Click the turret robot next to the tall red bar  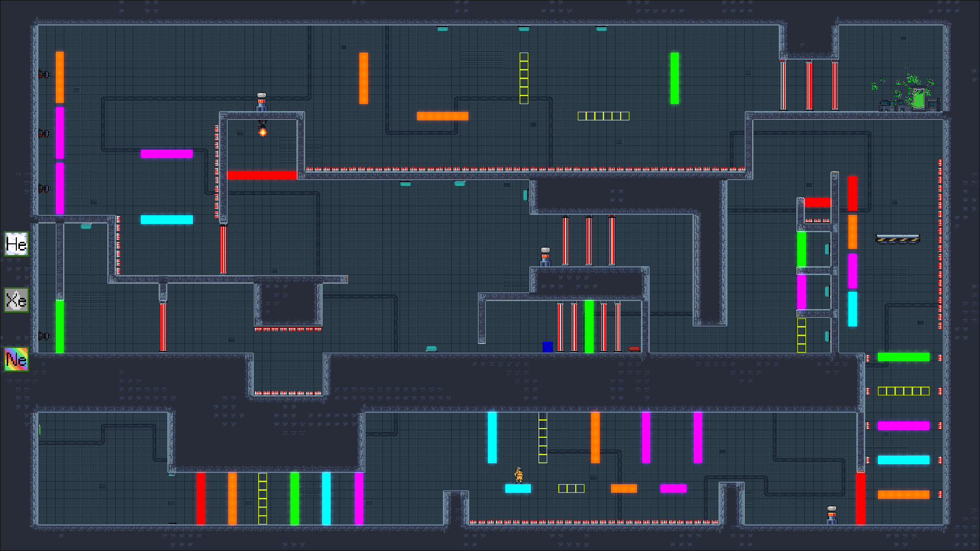831,515
